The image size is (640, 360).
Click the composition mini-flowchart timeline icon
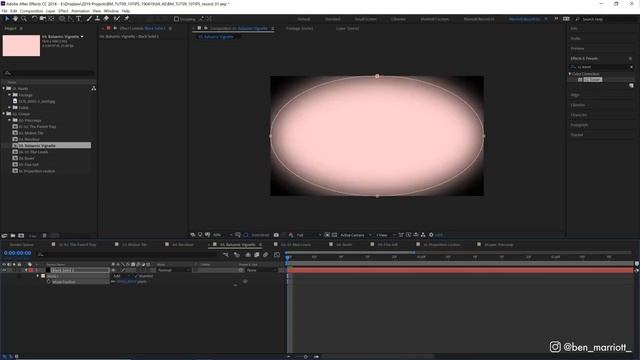click(x=226, y=255)
